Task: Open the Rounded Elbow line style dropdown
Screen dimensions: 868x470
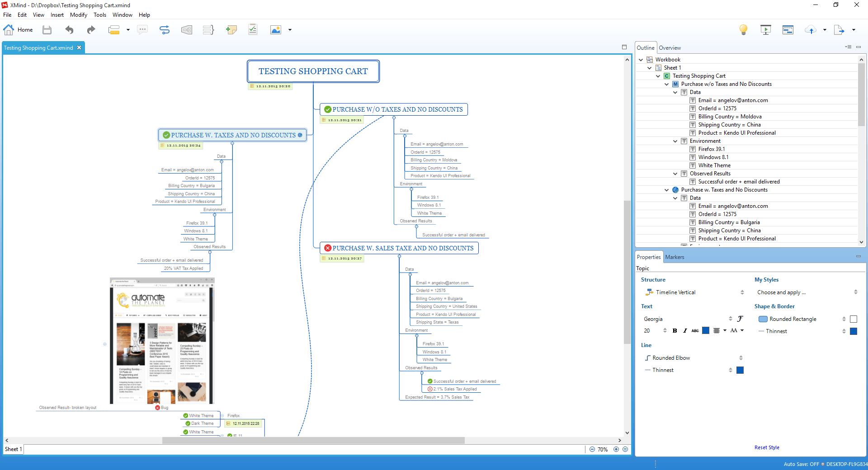Action: [x=741, y=358]
